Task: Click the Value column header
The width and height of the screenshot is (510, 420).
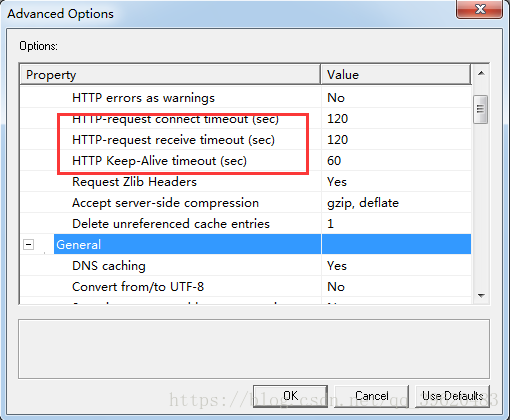Action: (x=396, y=75)
